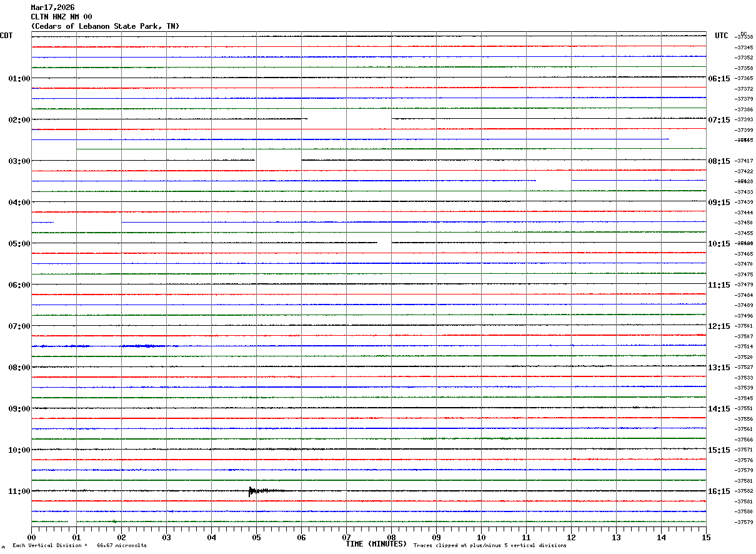Click the data gap on the 03:00 black trace
The image size is (756, 554).
pos(278,160)
